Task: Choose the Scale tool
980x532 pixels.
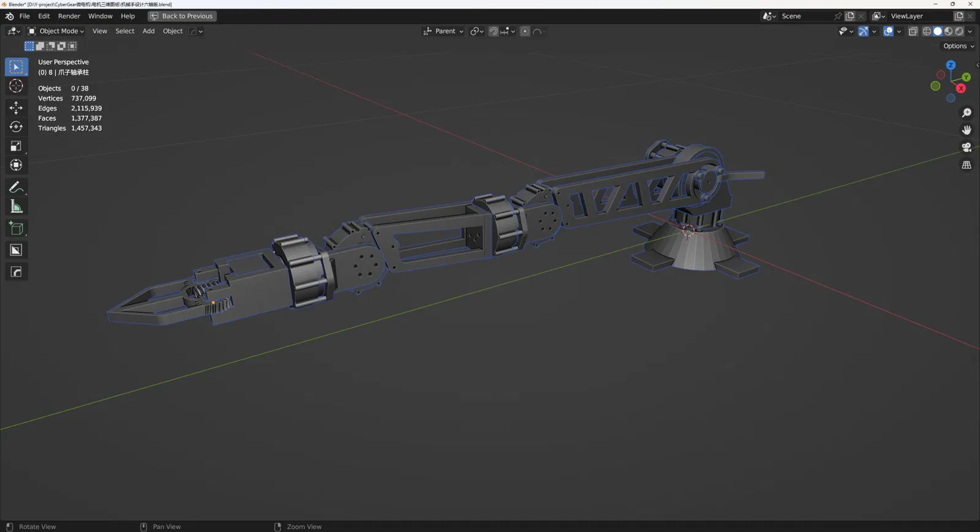Action: (x=16, y=146)
